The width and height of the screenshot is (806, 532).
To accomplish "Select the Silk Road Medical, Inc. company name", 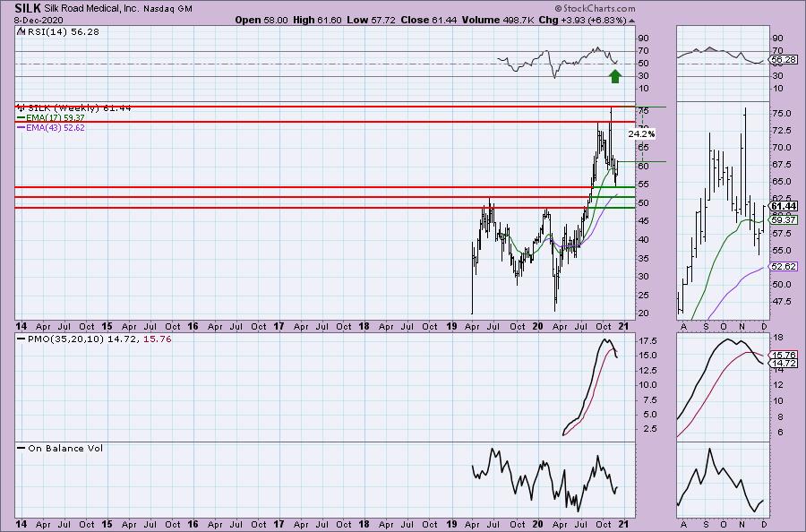I will [91, 9].
